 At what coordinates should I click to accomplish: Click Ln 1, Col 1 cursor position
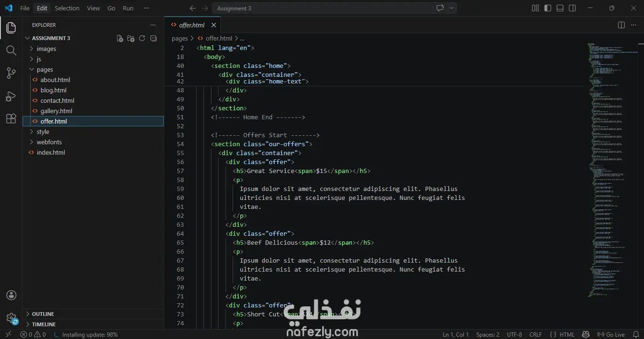coord(456,334)
